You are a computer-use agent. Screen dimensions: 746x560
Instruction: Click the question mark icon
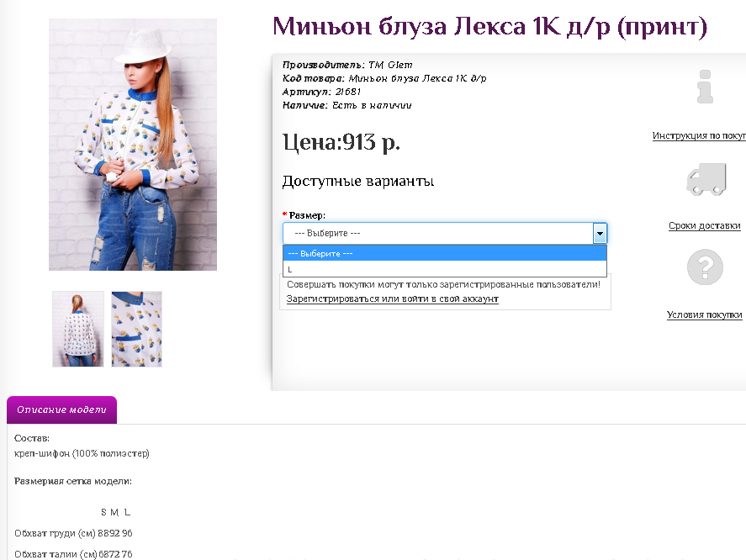tap(705, 267)
